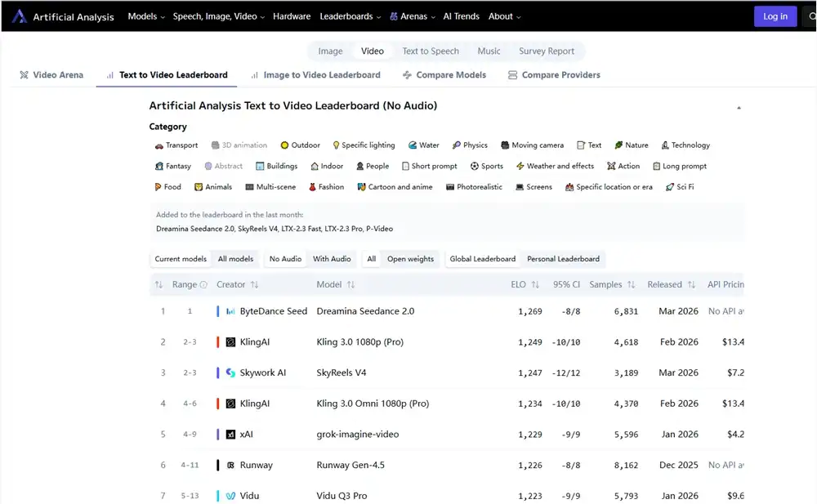Sort the table by ELO column
This screenshot has width=817, height=504.
coord(535,285)
